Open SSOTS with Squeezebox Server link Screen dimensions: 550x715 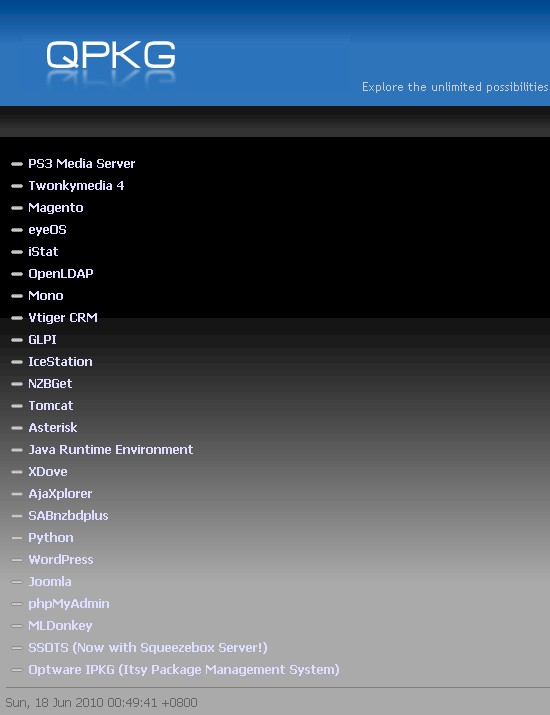pyautogui.click(x=148, y=648)
